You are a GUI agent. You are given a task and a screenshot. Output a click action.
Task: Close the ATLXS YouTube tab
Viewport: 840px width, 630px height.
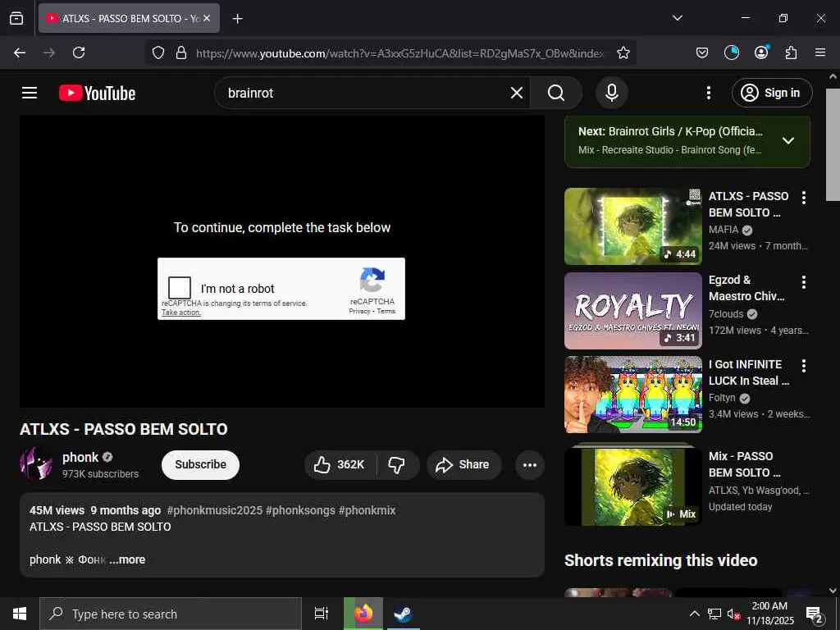(x=207, y=18)
